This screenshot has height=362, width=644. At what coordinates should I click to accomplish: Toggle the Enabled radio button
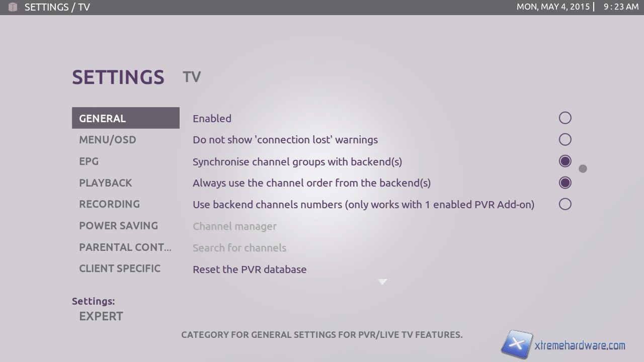(565, 118)
